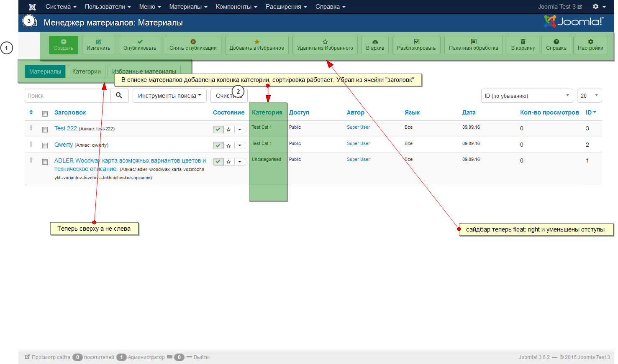
Task: Toggle featured star for Test 222
Action: (x=229, y=130)
